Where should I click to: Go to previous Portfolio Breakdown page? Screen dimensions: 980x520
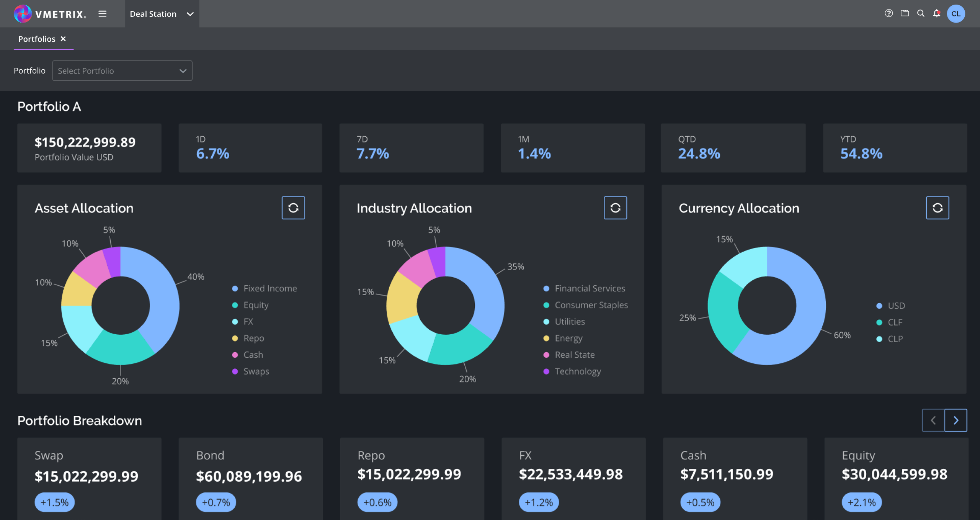pyautogui.click(x=933, y=420)
